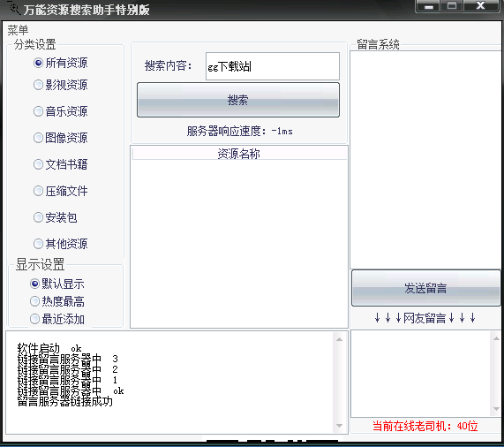The width and height of the screenshot is (504, 447).
Task: Choose 热度最高 sort option
Action: pos(56,301)
